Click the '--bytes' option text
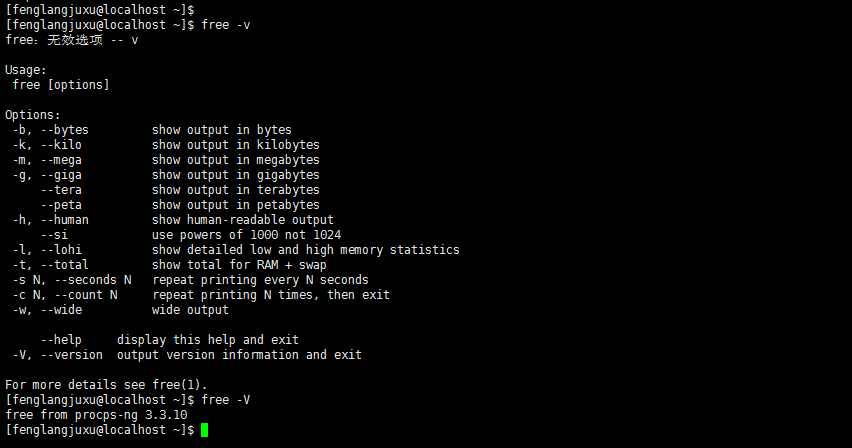852x448 pixels. (x=65, y=130)
